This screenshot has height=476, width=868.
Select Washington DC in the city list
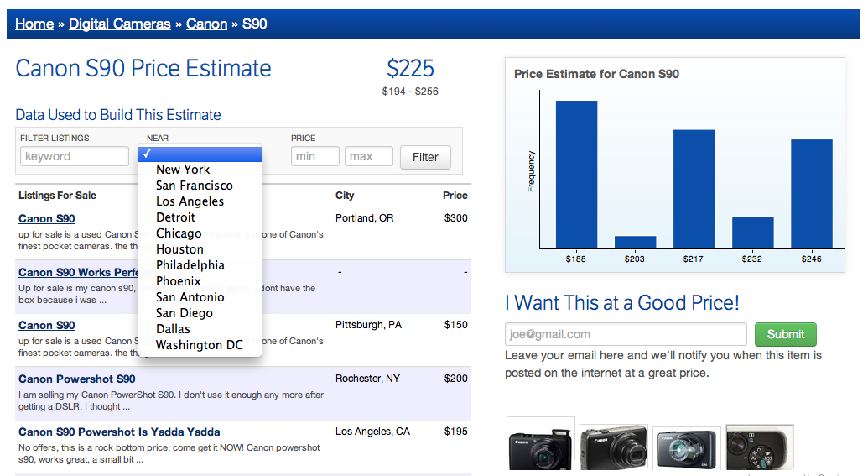pyautogui.click(x=199, y=345)
